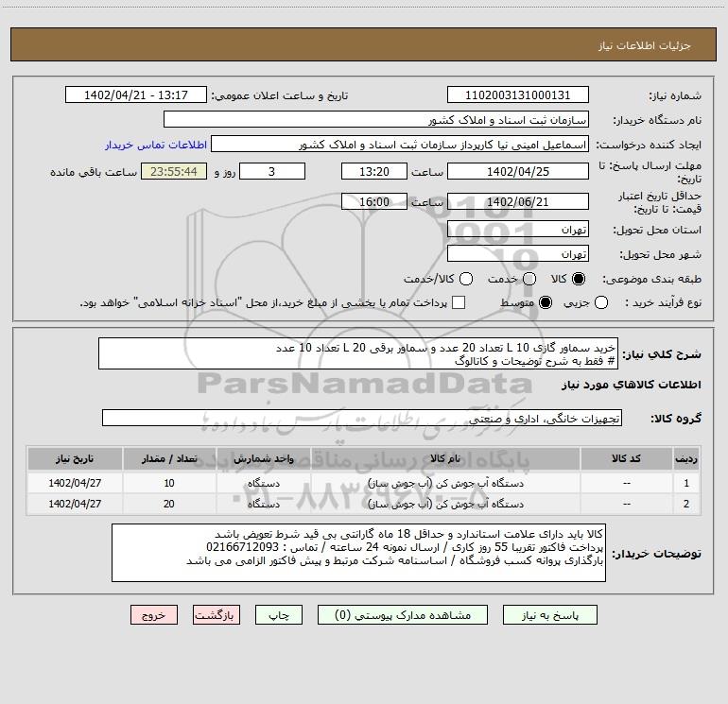Click the product name in row 1
Viewport: 728px width, 704px height.
click(x=445, y=483)
